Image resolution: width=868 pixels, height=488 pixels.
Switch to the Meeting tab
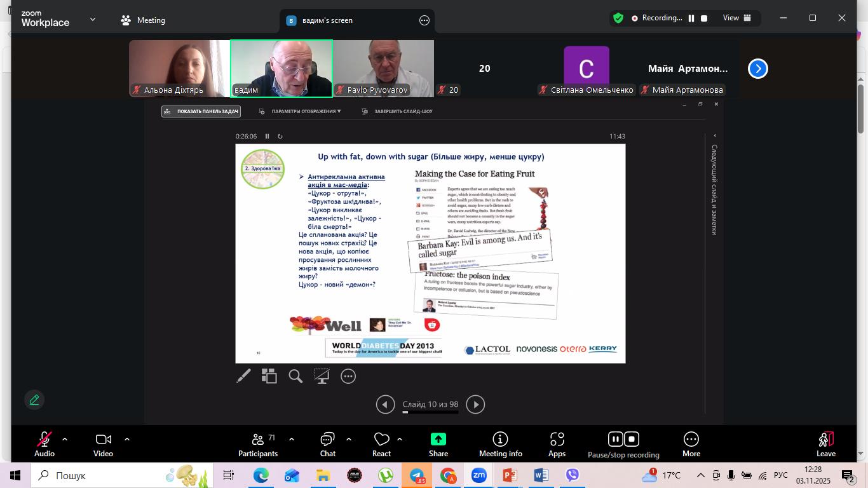point(143,20)
